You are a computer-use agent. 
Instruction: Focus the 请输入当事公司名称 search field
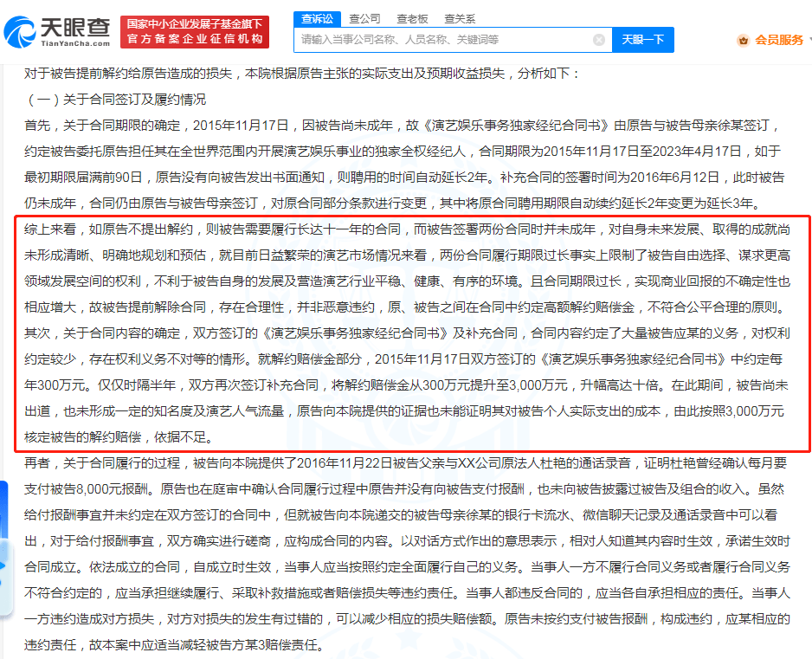[x=445, y=40]
